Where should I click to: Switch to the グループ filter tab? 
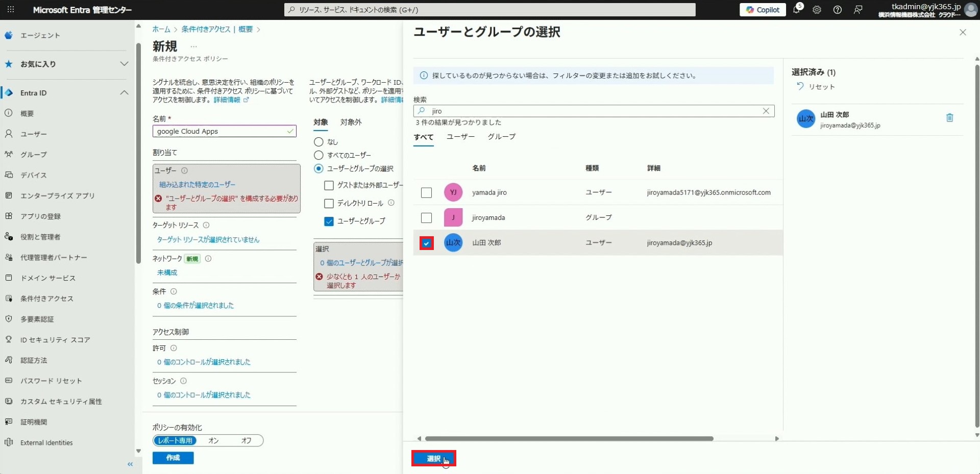(501, 137)
